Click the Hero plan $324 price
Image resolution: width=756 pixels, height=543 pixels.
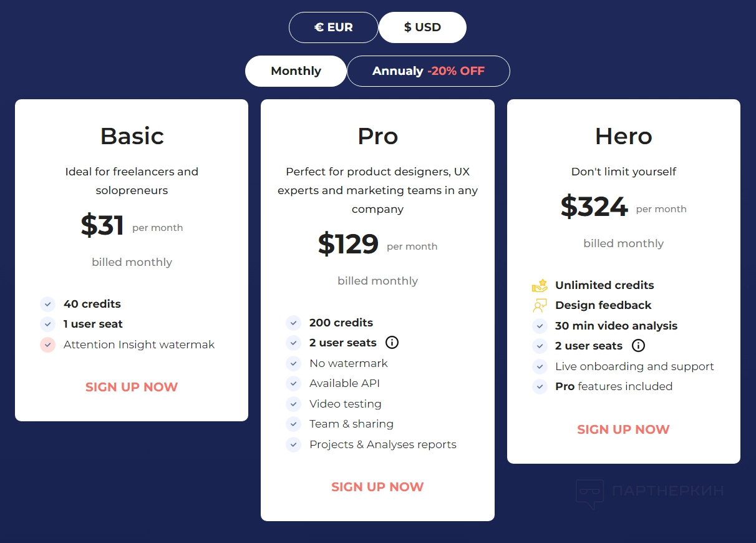point(594,207)
